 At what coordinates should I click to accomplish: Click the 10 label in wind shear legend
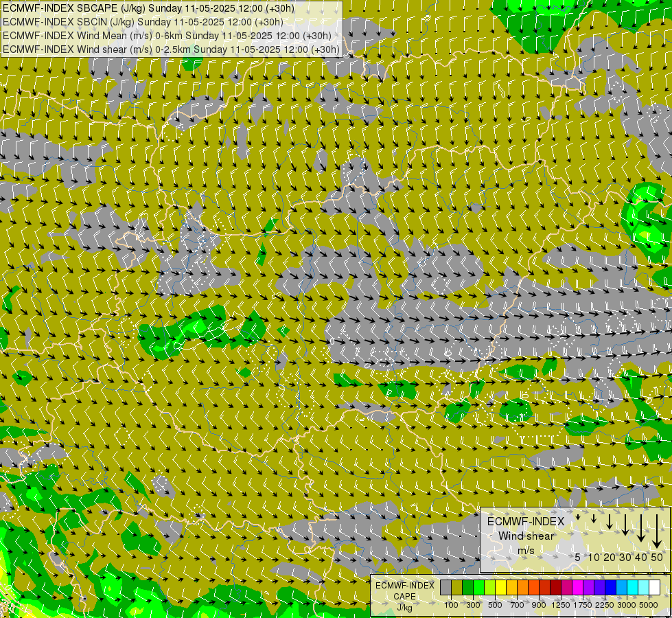coord(594,558)
